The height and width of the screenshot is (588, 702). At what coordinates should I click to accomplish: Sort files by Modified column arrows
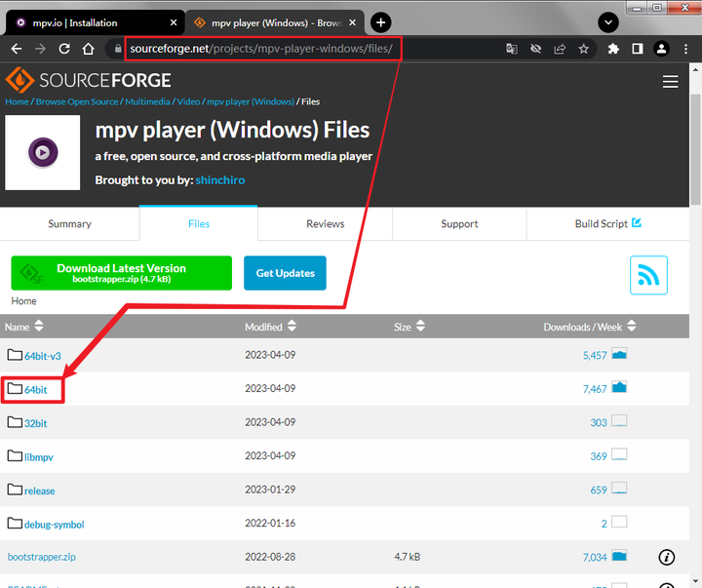[292, 326]
